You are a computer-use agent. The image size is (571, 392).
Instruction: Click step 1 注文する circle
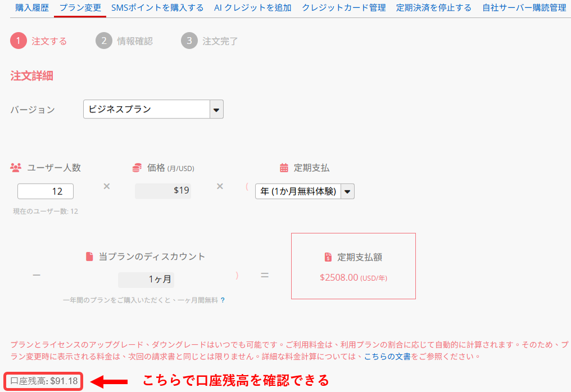click(19, 41)
